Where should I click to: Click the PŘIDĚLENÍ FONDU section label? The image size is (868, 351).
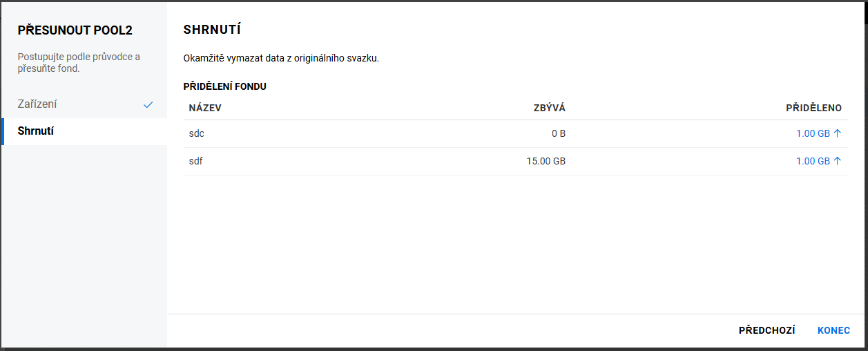coord(224,86)
